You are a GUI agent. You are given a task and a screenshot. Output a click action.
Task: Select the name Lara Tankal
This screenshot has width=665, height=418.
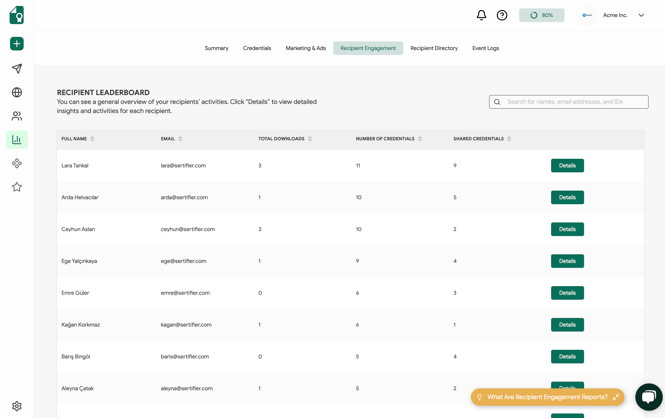pyautogui.click(x=75, y=165)
